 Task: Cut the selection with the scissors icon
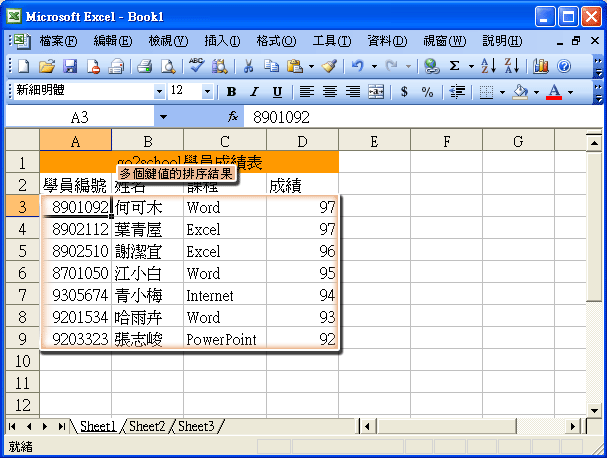(248, 67)
